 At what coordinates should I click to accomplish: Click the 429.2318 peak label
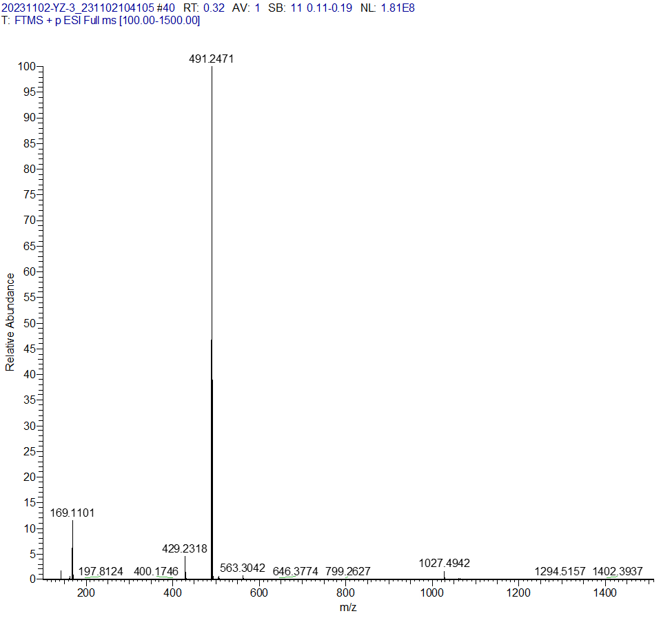pyautogui.click(x=184, y=548)
